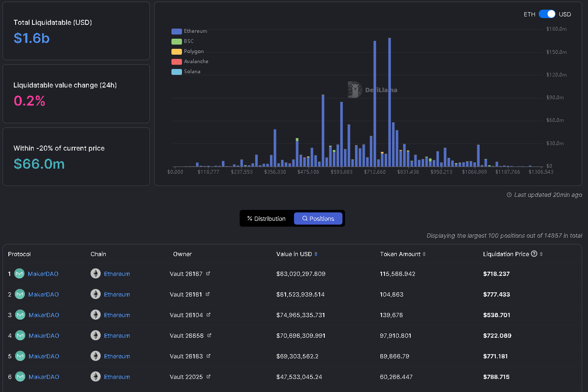Click token amount 97,910.801
The width and height of the screenshot is (588, 392).
coord(396,336)
